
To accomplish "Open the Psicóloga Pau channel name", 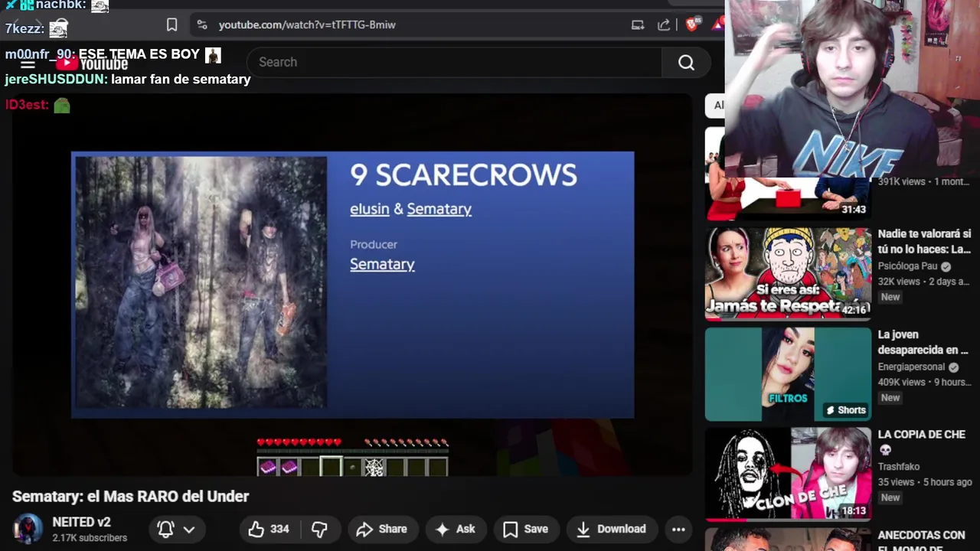I will [908, 266].
